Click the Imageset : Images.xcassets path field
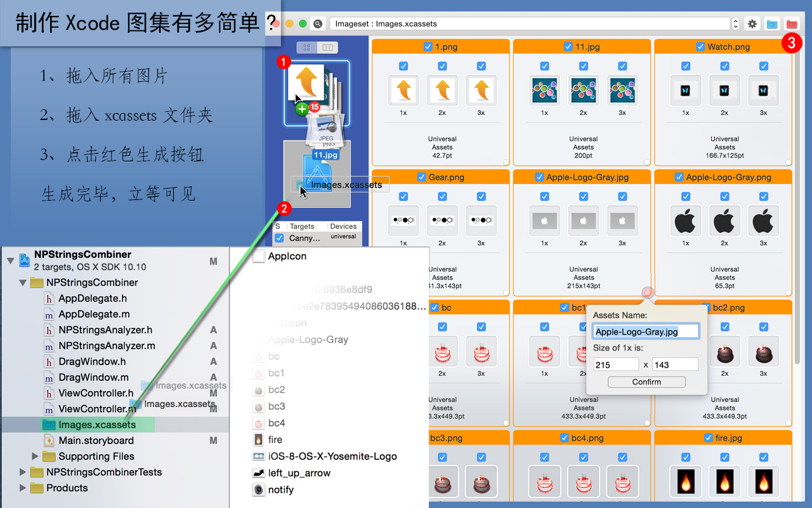The image size is (812, 508). tap(530, 23)
